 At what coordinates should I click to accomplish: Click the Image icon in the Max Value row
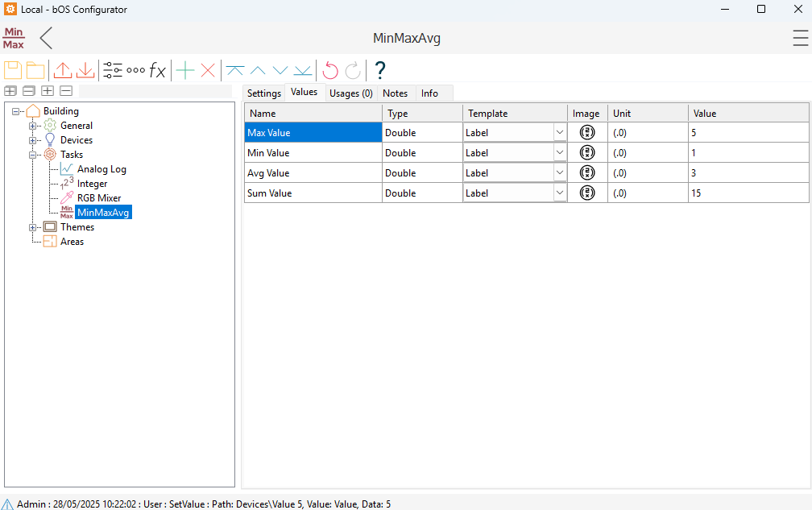pos(587,133)
